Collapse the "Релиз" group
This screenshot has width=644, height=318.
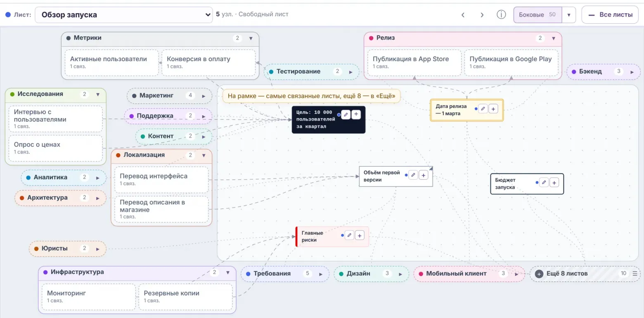[554, 38]
